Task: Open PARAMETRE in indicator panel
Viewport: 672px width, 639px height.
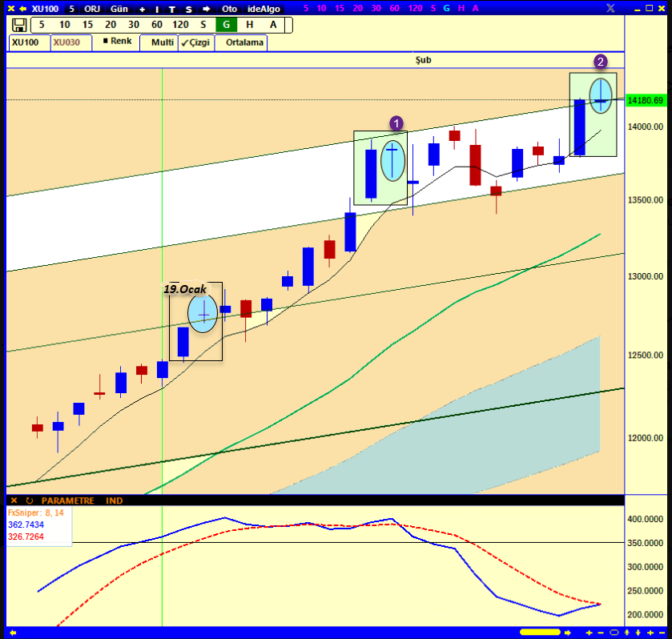Action: 68,500
